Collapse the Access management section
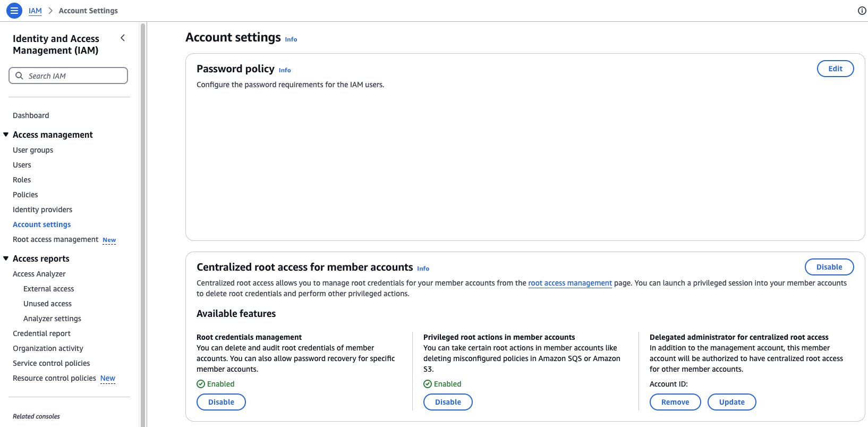The height and width of the screenshot is (427, 868). click(6, 135)
